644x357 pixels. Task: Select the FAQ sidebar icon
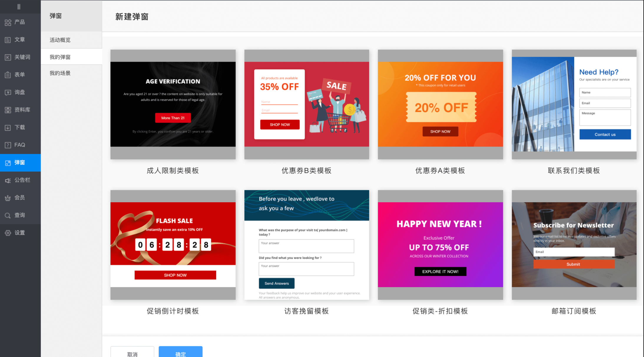tap(20, 145)
